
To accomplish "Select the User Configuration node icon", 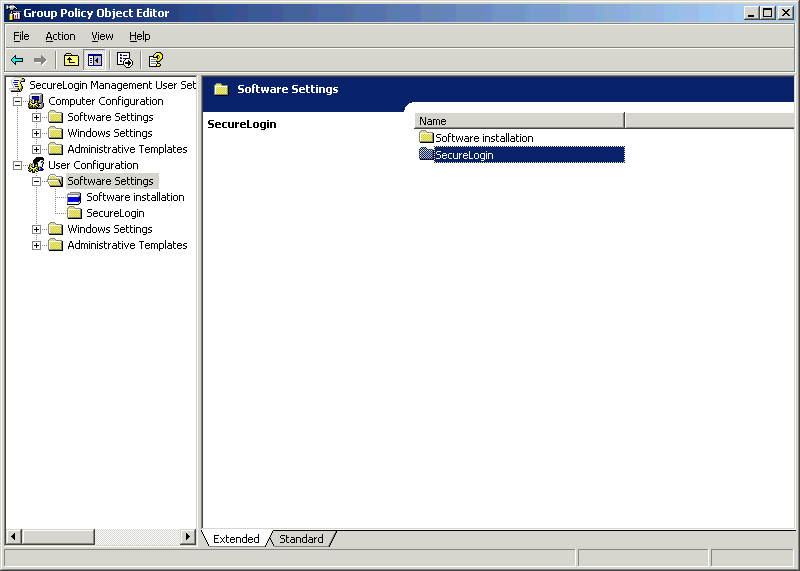I will pos(36,165).
